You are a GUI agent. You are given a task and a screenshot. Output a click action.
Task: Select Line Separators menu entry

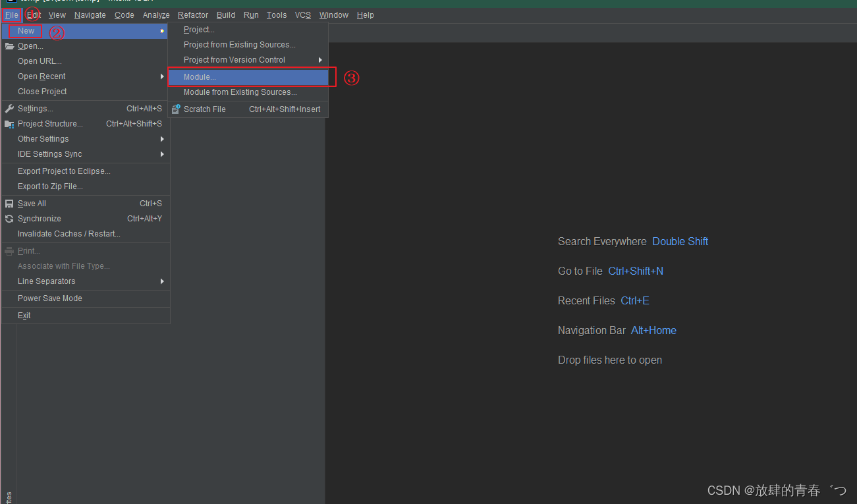point(85,281)
